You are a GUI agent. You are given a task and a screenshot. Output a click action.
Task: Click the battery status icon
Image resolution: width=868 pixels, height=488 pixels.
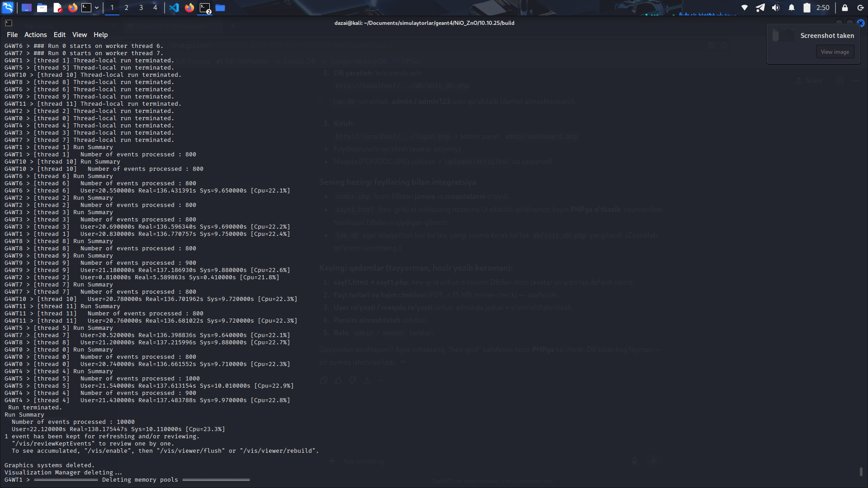(x=807, y=8)
